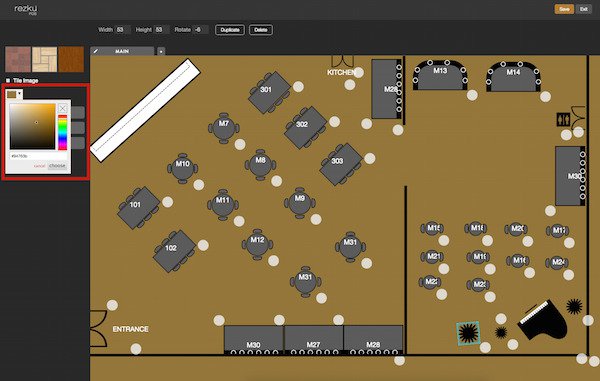The image size is (600, 381).
Task: Click the kitchen double door icon
Action: [x=342, y=62]
